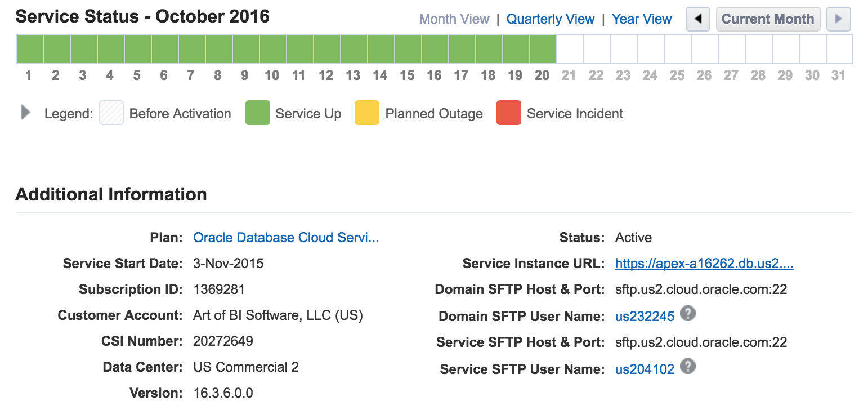This screenshot has width=868, height=410.
Task: Click customer account Art of BI Software, LLC (US)
Action: point(278,315)
